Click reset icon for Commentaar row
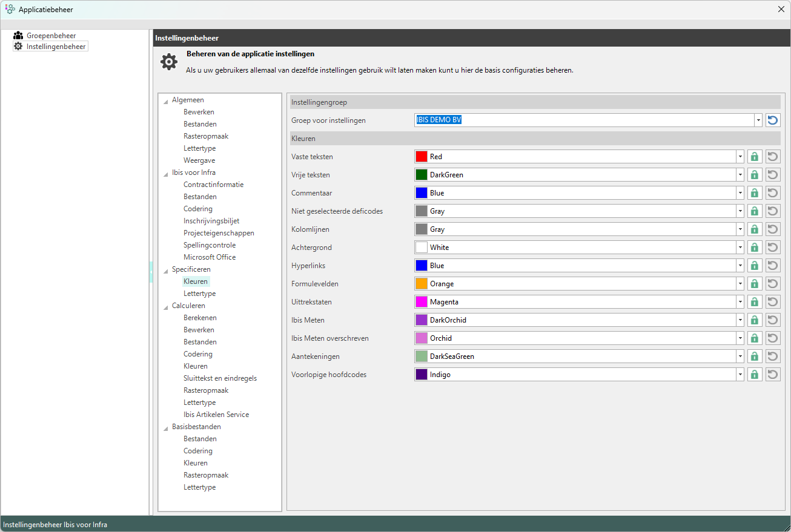Viewport: 791px width, 532px height. (x=772, y=193)
